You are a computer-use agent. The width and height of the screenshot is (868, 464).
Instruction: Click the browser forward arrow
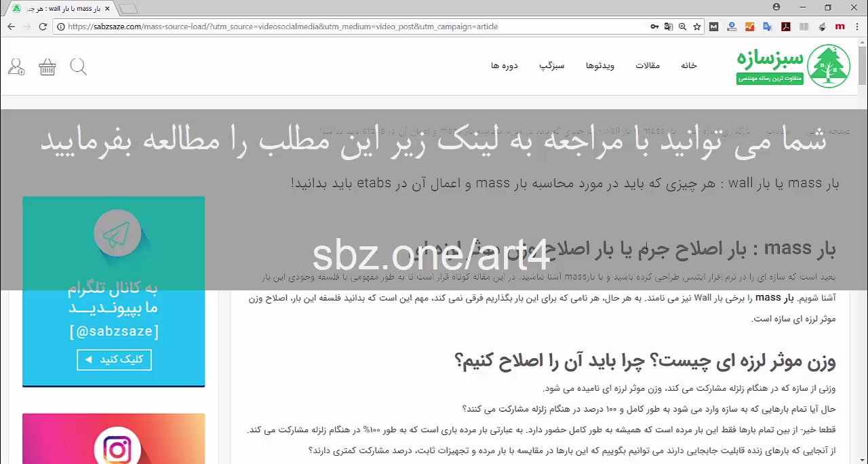pos(26,26)
